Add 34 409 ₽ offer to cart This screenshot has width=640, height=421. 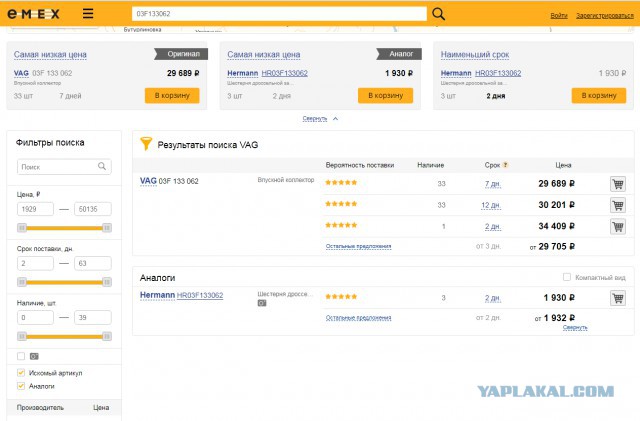pos(618,226)
